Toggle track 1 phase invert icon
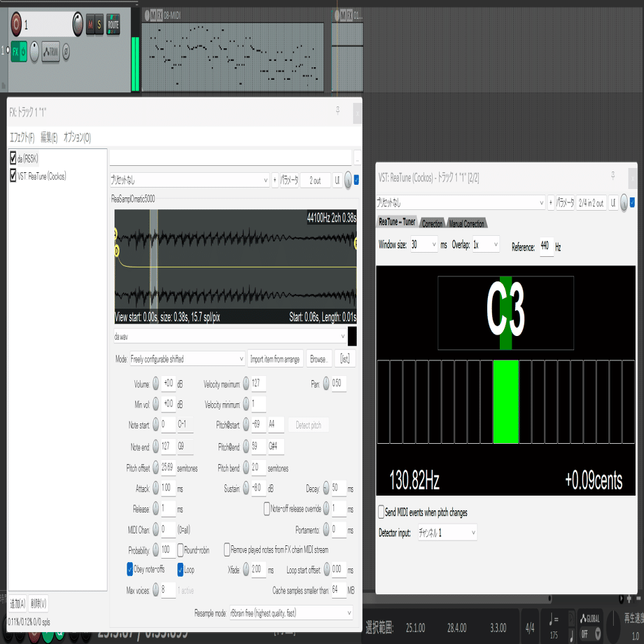The width and height of the screenshot is (644, 644). point(66,52)
